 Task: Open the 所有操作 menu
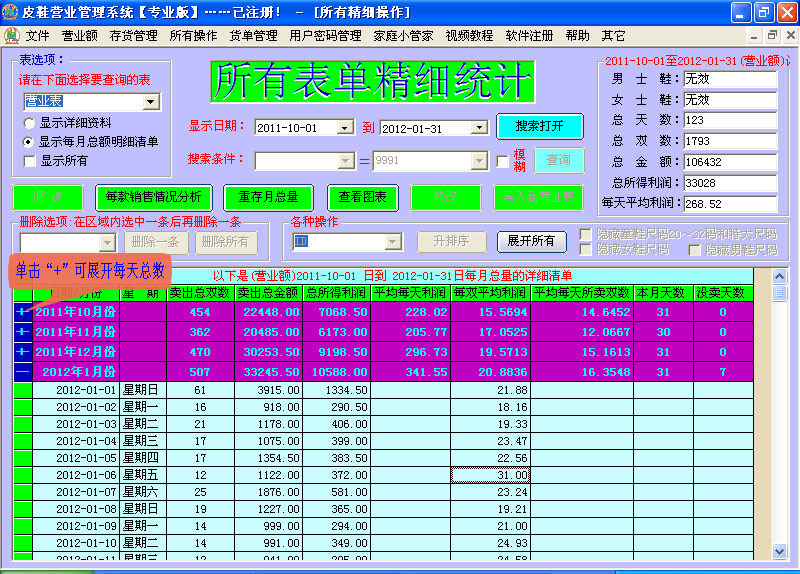coord(193,36)
